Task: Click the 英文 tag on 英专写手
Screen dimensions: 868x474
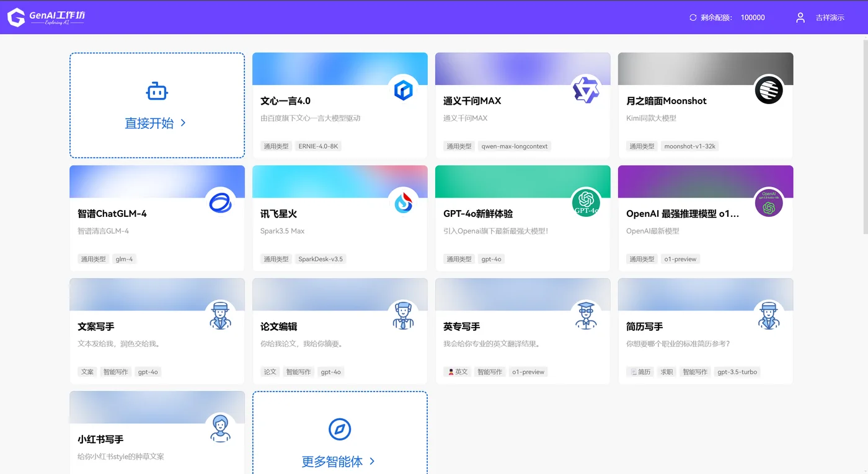Action: point(459,372)
